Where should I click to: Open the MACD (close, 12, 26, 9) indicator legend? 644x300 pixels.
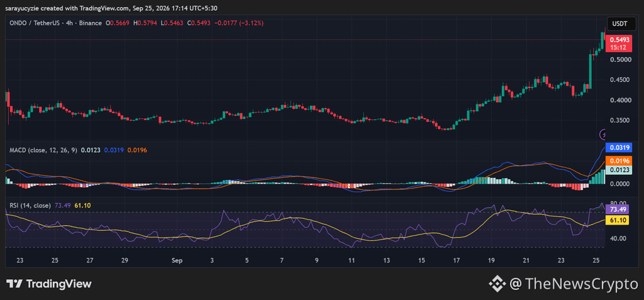point(43,150)
